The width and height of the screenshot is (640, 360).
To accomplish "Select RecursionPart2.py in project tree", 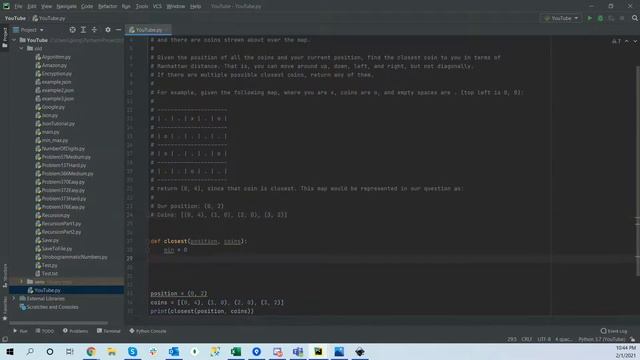I will [x=58, y=232].
